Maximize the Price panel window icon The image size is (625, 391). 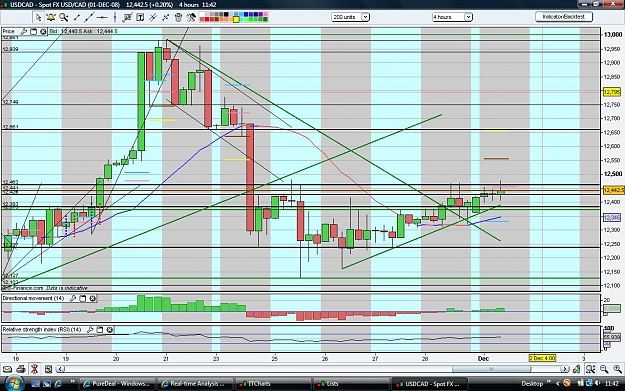[x=33, y=31]
